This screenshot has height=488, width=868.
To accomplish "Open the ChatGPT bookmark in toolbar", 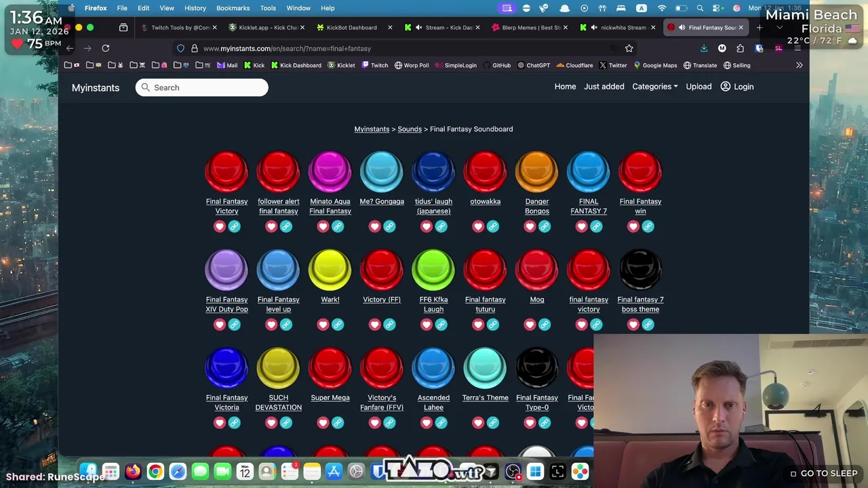I will coord(533,65).
